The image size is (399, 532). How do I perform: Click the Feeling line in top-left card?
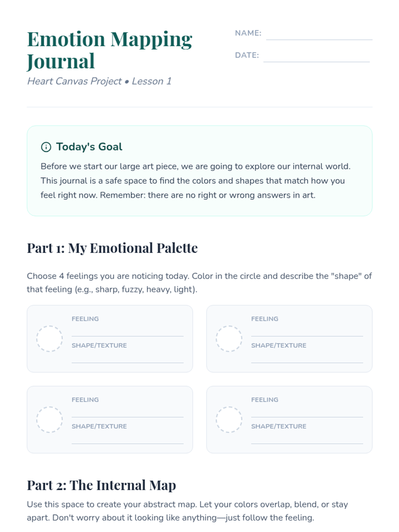click(x=127, y=331)
